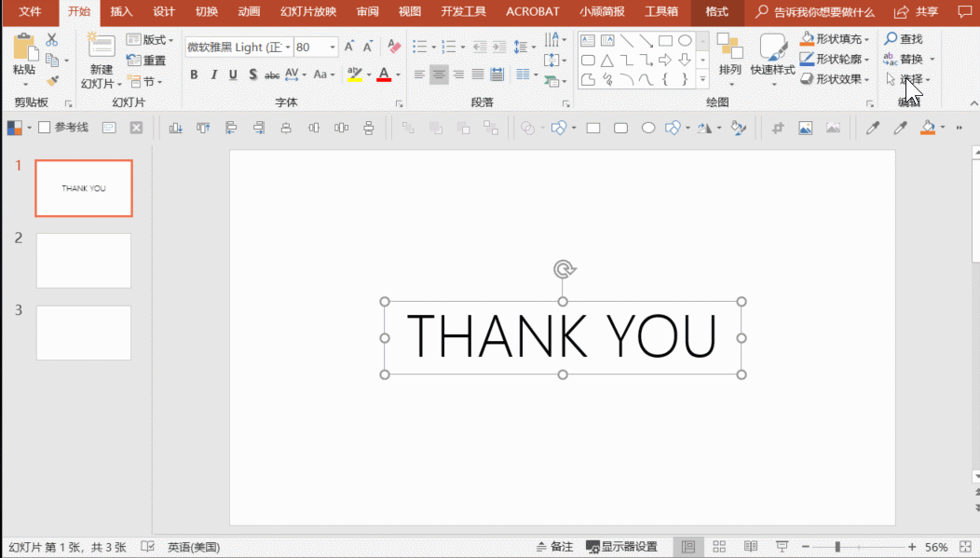The image size is (980, 558).
Task: Clear all formatting with the eraser icon
Action: point(394,46)
